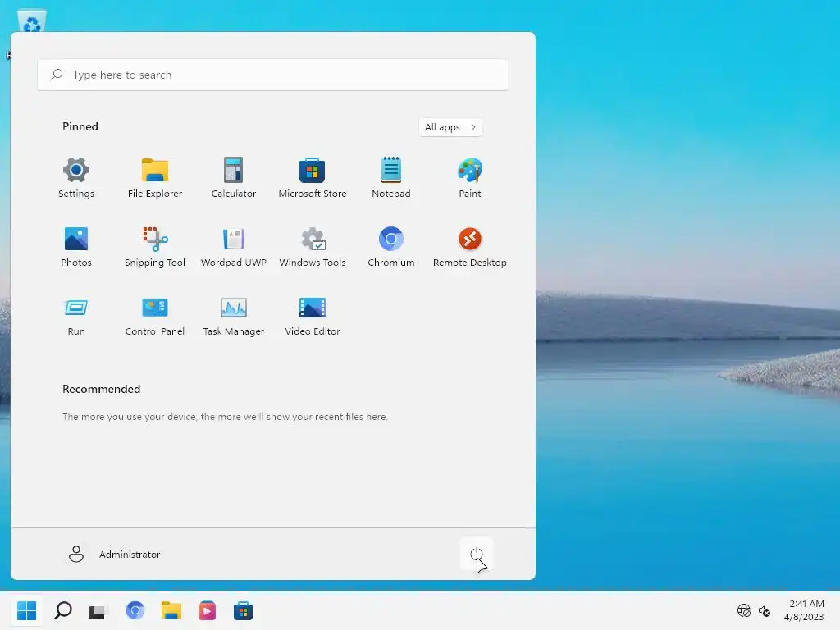This screenshot has width=840, height=630.
Task: Launch Chromium from pinned apps
Action: tap(391, 247)
